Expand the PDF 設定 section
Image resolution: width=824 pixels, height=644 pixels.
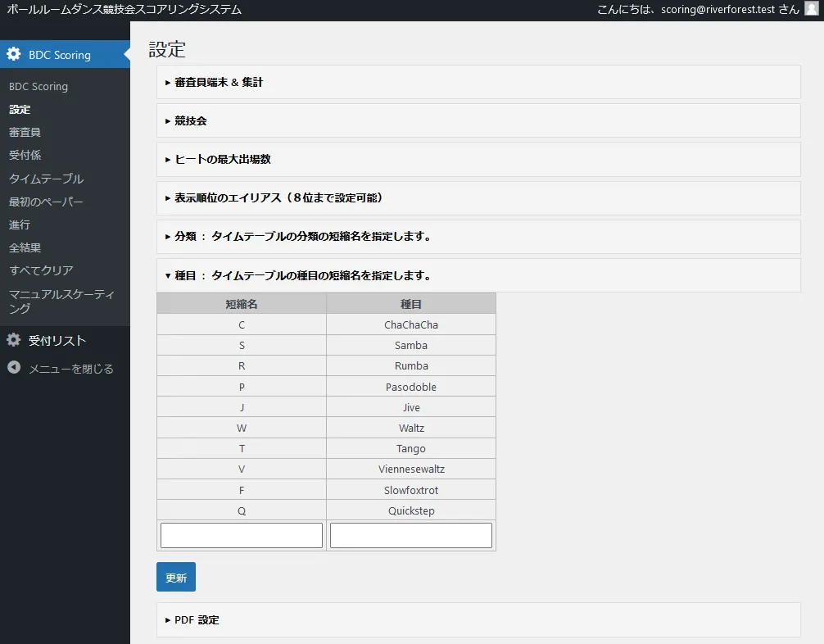[x=197, y=619]
